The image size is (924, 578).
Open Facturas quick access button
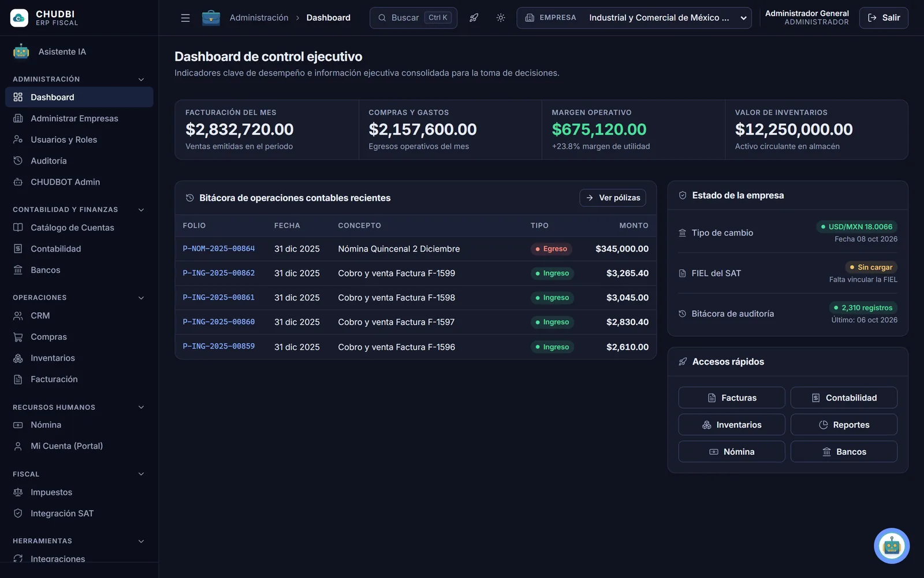point(732,398)
